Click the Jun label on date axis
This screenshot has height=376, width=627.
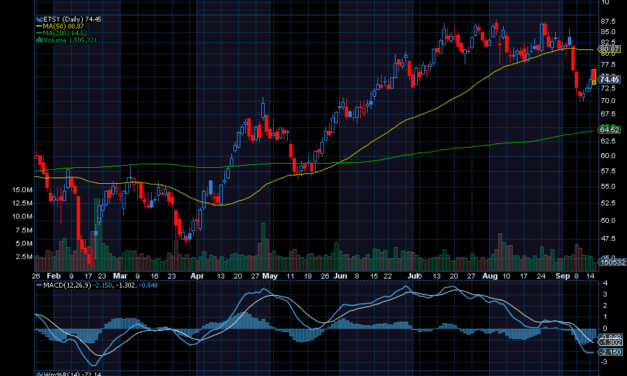click(340, 276)
